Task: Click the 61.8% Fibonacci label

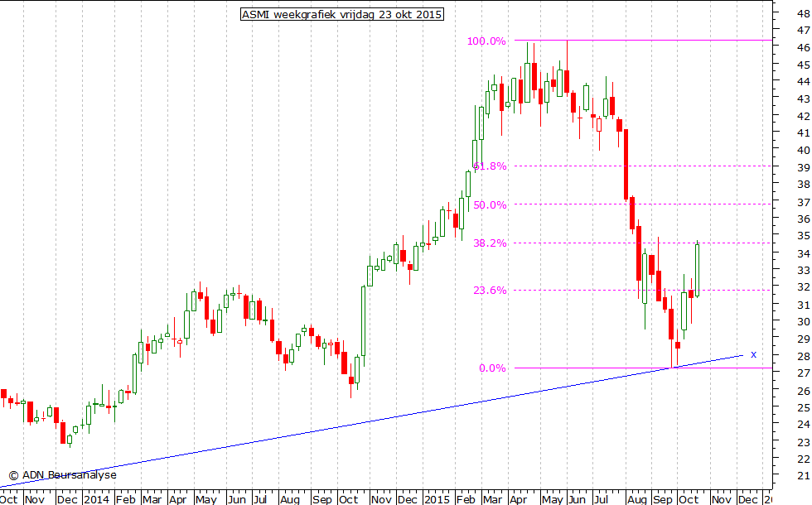Action: (x=490, y=166)
